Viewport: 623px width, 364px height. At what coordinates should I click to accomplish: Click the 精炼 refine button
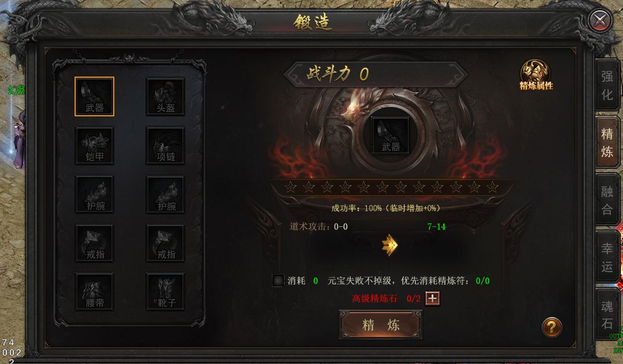tap(380, 325)
